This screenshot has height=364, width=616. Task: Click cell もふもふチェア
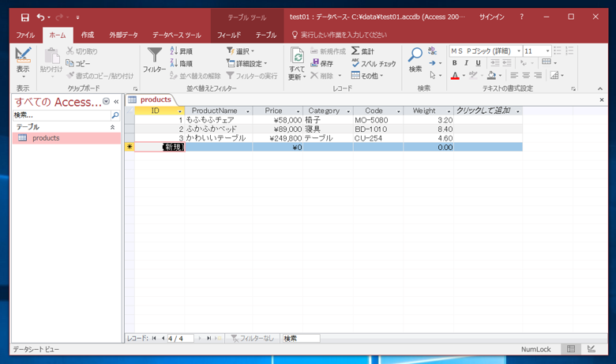[219, 120]
